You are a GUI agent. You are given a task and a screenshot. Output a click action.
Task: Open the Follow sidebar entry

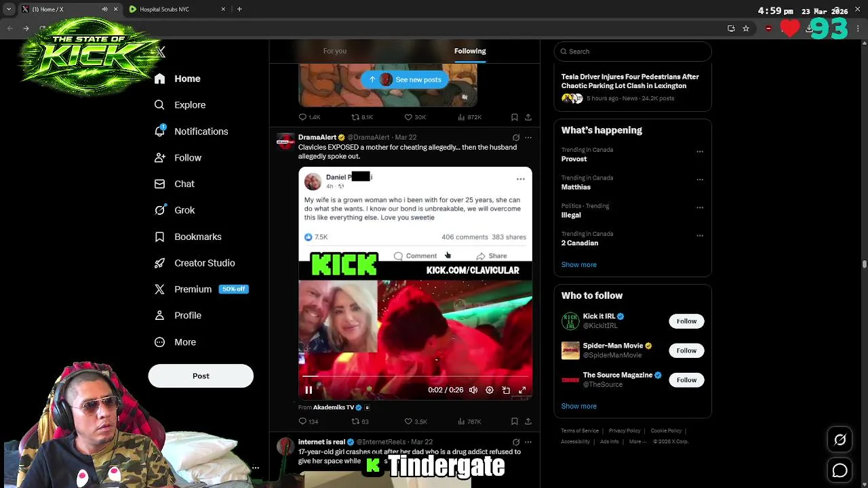178,158
